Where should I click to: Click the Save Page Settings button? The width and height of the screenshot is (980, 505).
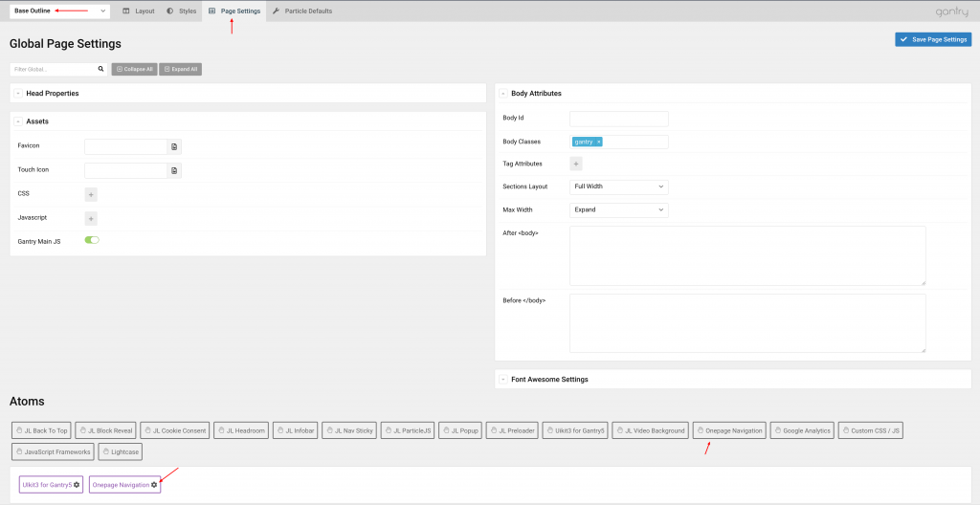pyautogui.click(x=933, y=39)
